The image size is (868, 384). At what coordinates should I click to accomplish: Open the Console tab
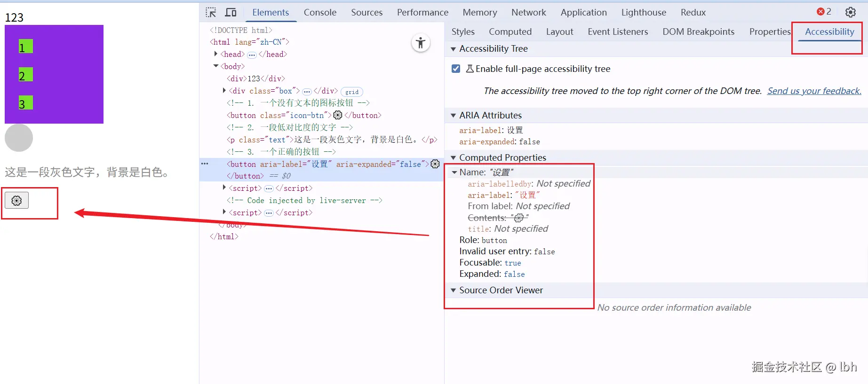coord(320,12)
